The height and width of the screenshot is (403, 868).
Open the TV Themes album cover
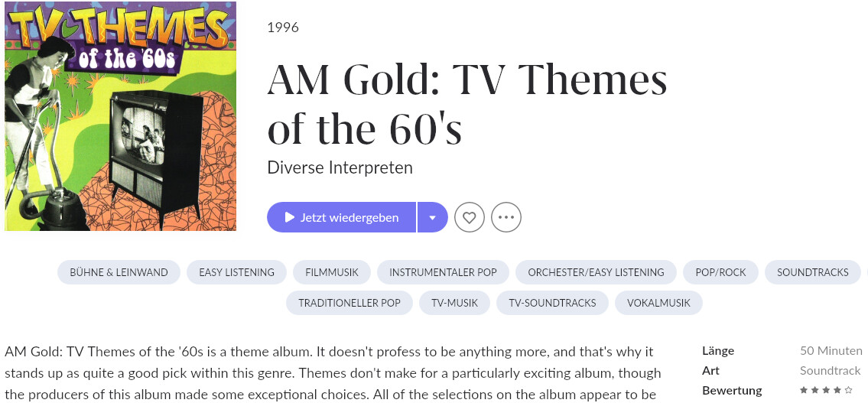click(x=121, y=116)
